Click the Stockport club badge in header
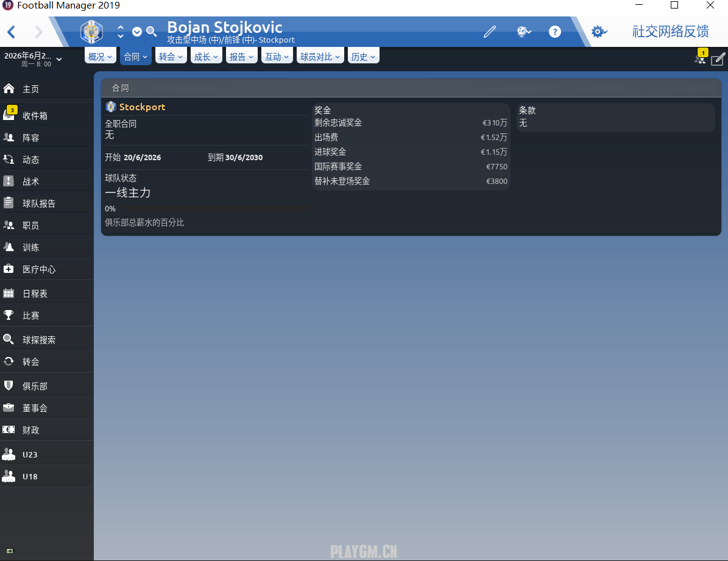728x561 pixels. pos(91,32)
